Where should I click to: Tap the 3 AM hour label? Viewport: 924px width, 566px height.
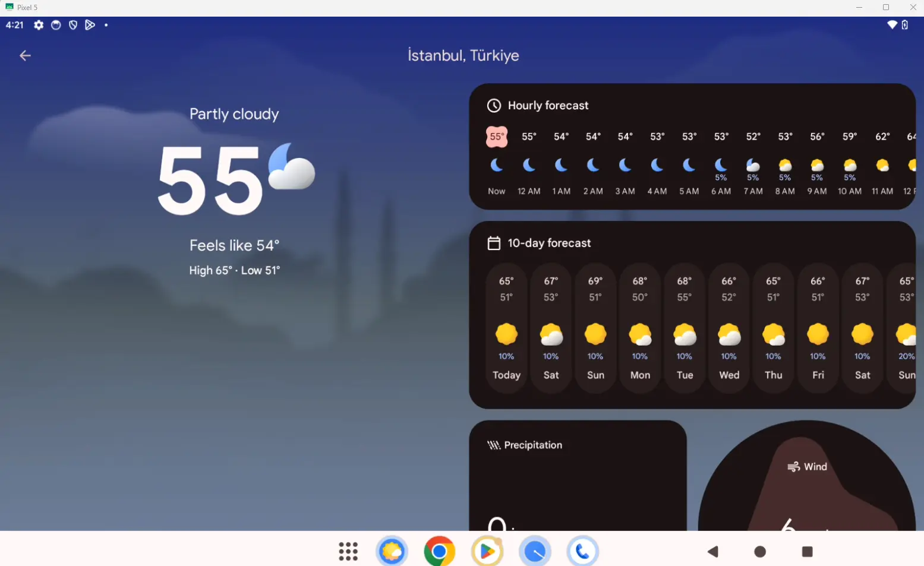coord(625,191)
